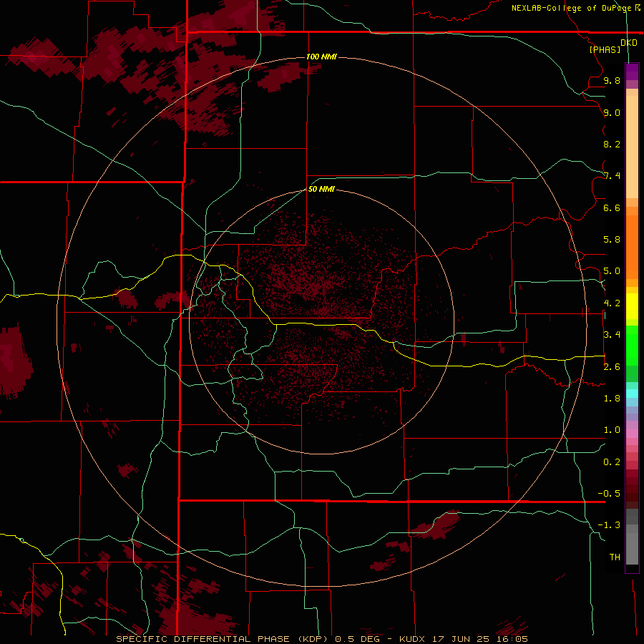Click the SPECIFIC DIFFERENTIAL PHASE (KDP) caption
Viewport: 644px width, 644px height.
(x=222, y=639)
